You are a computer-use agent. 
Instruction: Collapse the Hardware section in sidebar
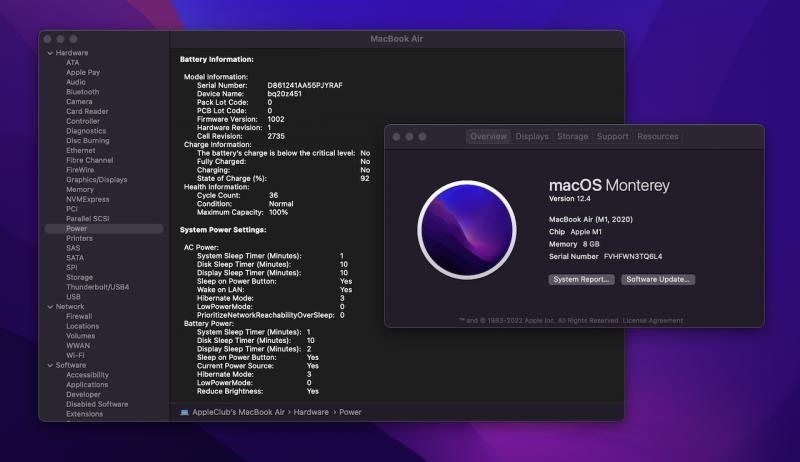point(50,53)
